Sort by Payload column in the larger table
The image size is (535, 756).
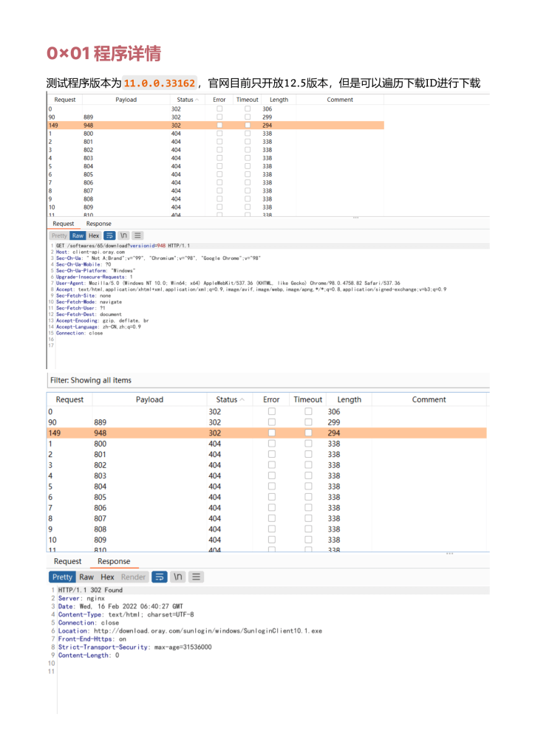[x=149, y=399]
